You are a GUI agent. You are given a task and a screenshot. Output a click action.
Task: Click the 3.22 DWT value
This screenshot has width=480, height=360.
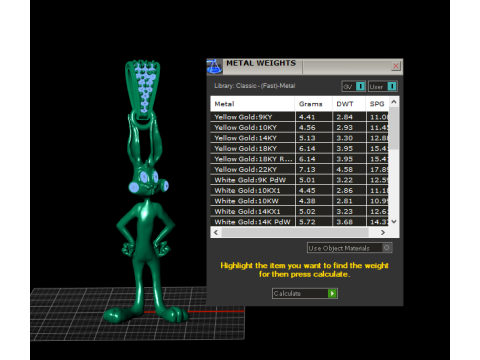click(x=344, y=180)
